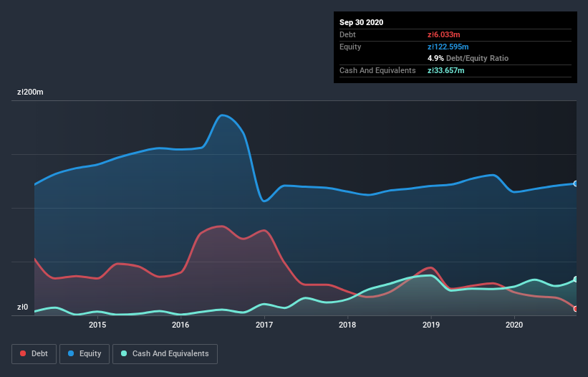Viewport: 588px width, 377px height.
Task: Click the zł200m y-axis label
Action: [30, 92]
